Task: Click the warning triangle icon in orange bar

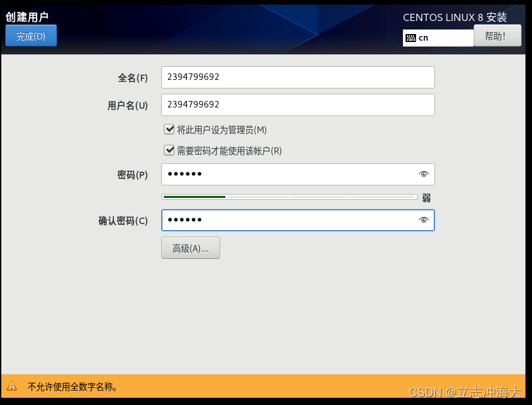Action: (x=12, y=386)
